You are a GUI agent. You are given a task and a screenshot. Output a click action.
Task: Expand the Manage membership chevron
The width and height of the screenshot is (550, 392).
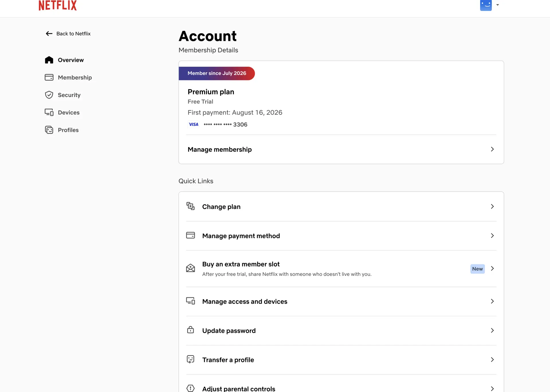[x=492, y=149]
